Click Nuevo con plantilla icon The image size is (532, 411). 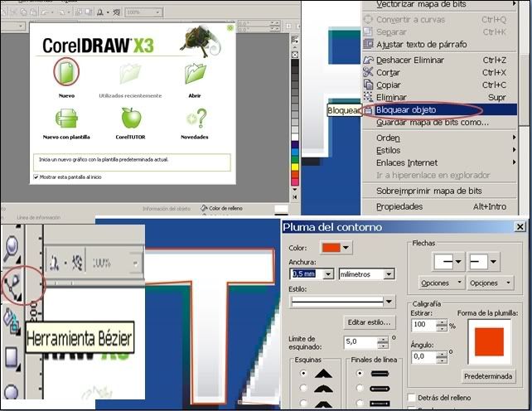[x=66, y=118]
